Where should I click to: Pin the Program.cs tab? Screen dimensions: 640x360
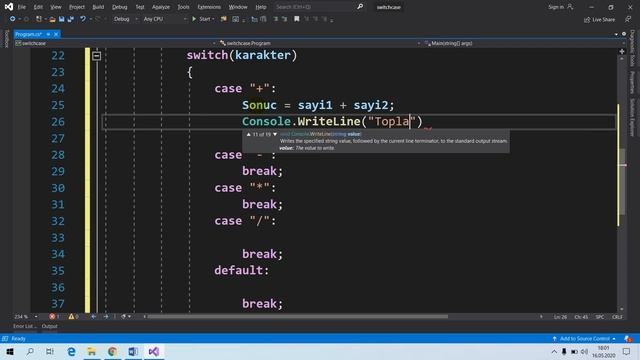48,34
